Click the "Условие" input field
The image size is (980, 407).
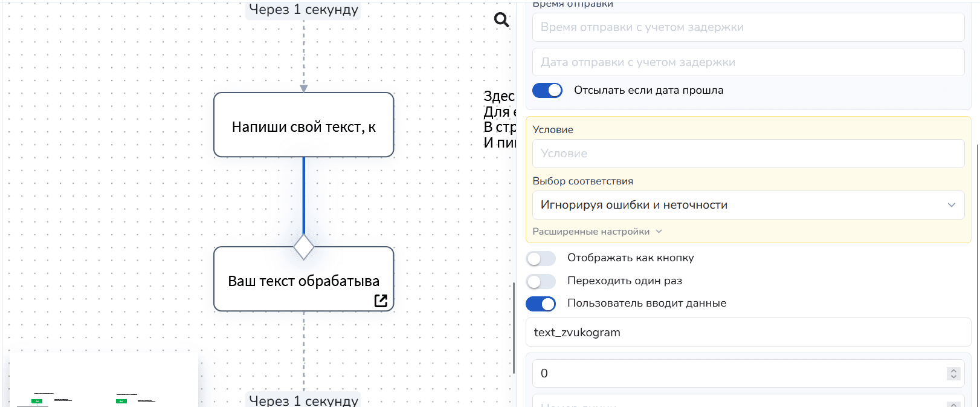pyautogui.click(x=747, y=154)
